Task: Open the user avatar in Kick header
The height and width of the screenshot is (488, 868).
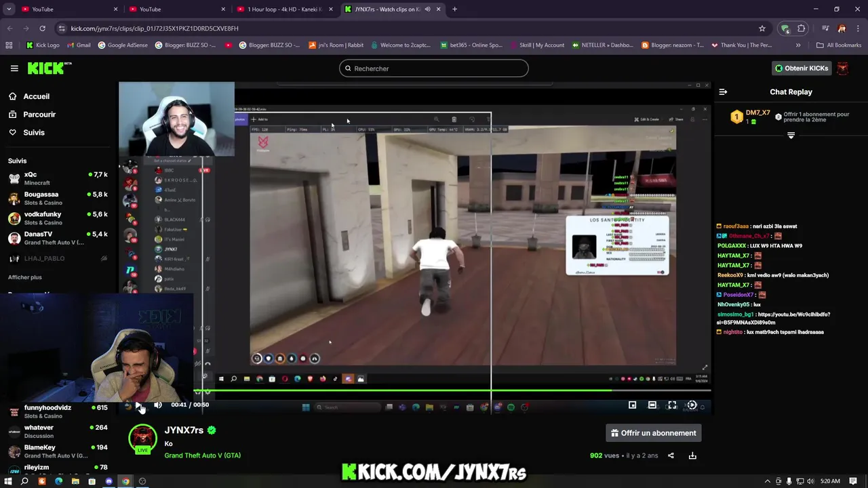Action: click(x=842, y=68)
